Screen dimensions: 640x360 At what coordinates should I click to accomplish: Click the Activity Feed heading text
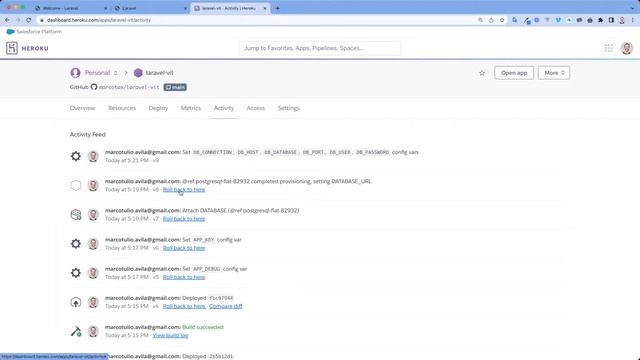tap(87, 134)
